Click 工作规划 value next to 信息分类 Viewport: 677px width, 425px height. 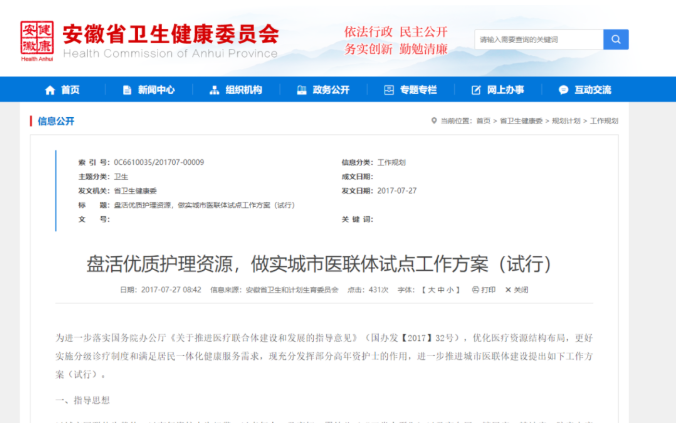click(x=392, y=162)
